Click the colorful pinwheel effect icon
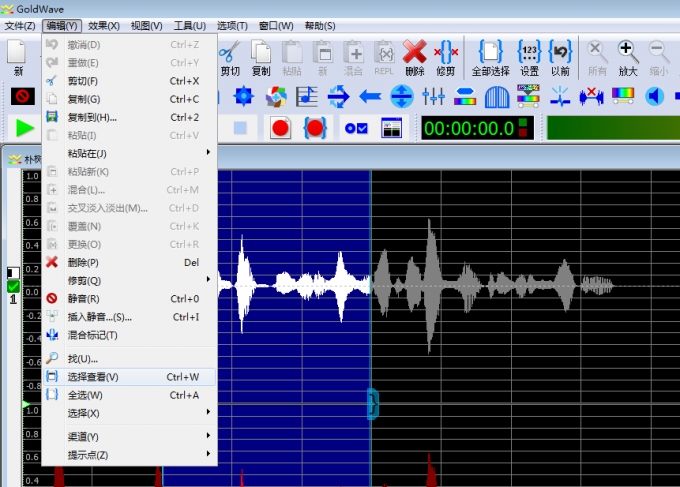680x487 pixels. (x=276, y=96)
